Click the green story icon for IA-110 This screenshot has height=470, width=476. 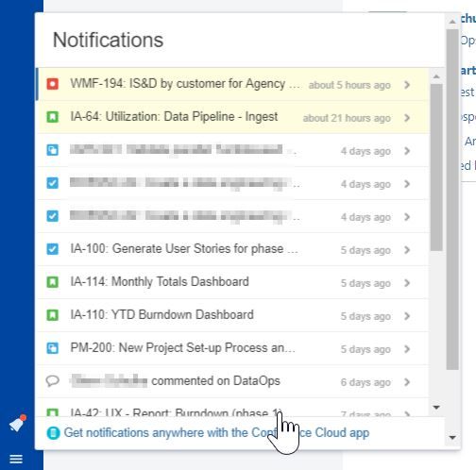[53, 315]
